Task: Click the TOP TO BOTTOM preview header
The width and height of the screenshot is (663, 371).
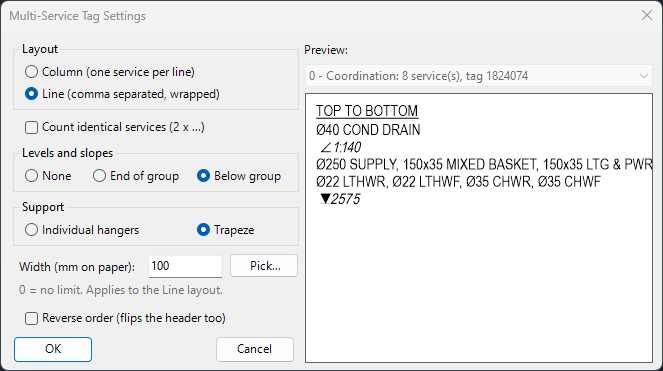Action: 367,111
